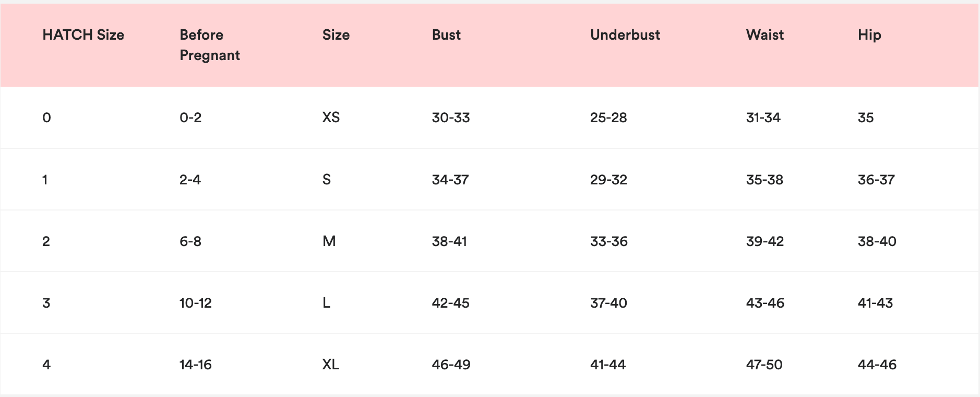
Task: Select the Before Pregnant column header
Action: point(210,45)
